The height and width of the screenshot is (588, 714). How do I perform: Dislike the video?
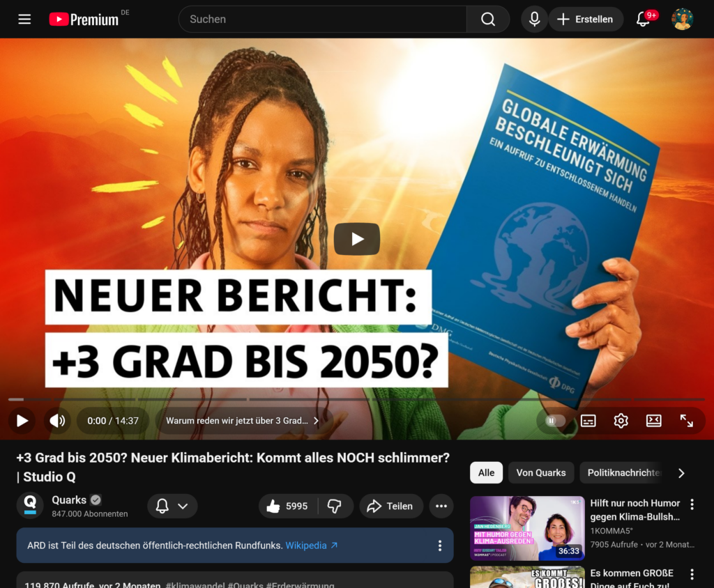[335, 506]
